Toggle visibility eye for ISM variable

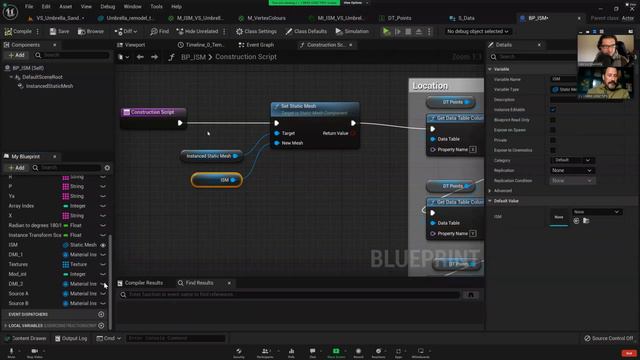point(103,245)
